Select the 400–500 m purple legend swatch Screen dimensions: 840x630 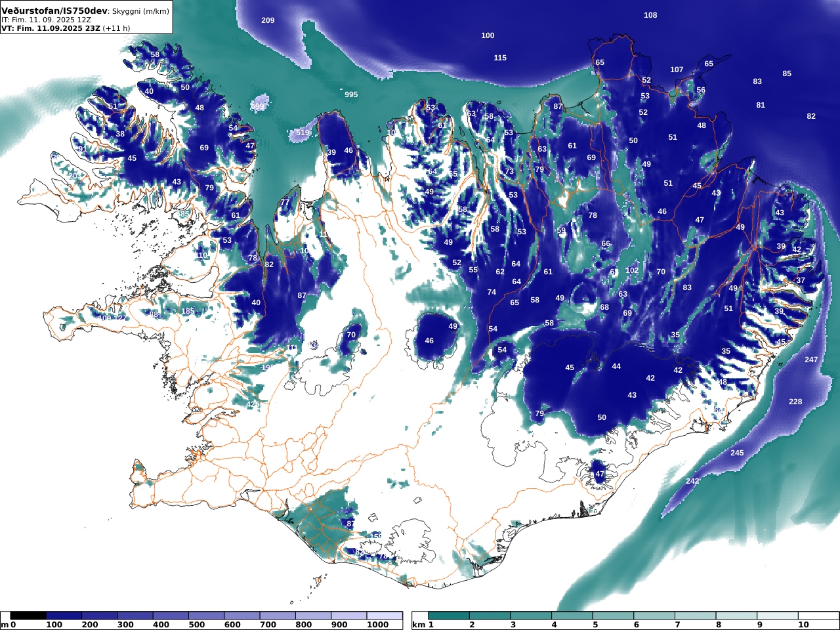click(171, 616)
